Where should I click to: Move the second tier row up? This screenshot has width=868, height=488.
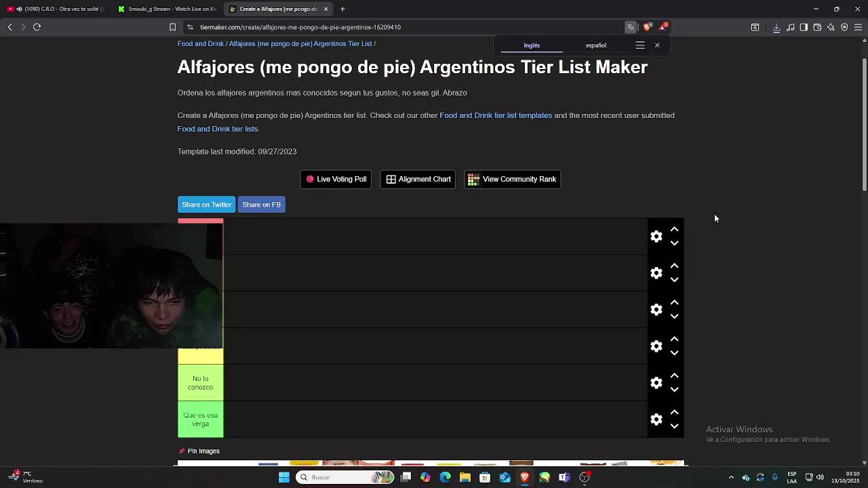(674, 266)
